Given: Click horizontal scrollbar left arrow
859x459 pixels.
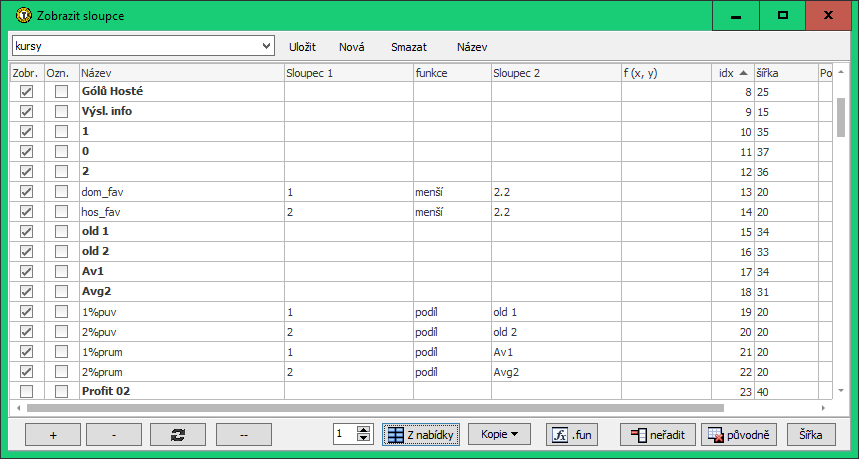Looking at the screenshot, I should click(x=19, y=408).
